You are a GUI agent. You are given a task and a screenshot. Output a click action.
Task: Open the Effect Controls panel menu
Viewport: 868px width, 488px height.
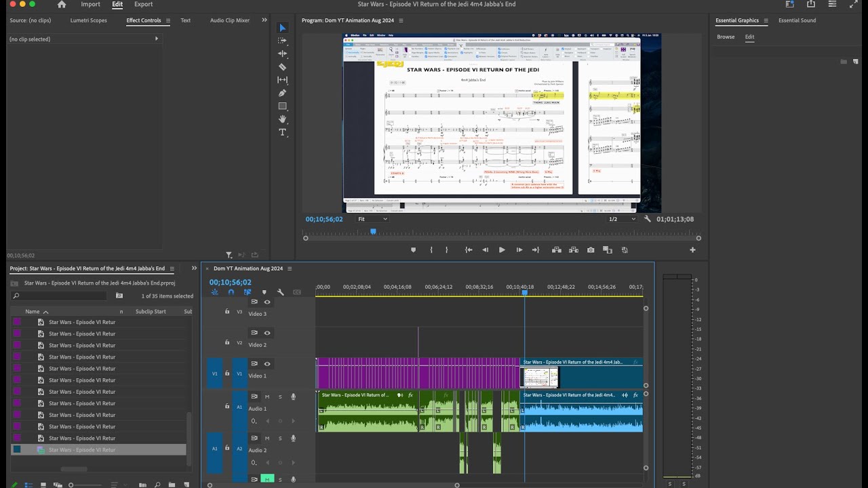coord(168,20)
